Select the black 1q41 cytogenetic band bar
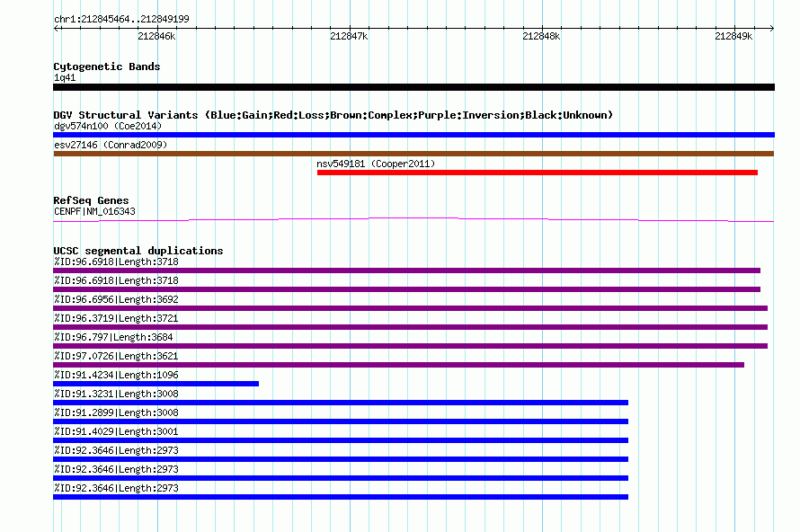The height and width of the screenshot is (532, 800). (x=413, y=87)
